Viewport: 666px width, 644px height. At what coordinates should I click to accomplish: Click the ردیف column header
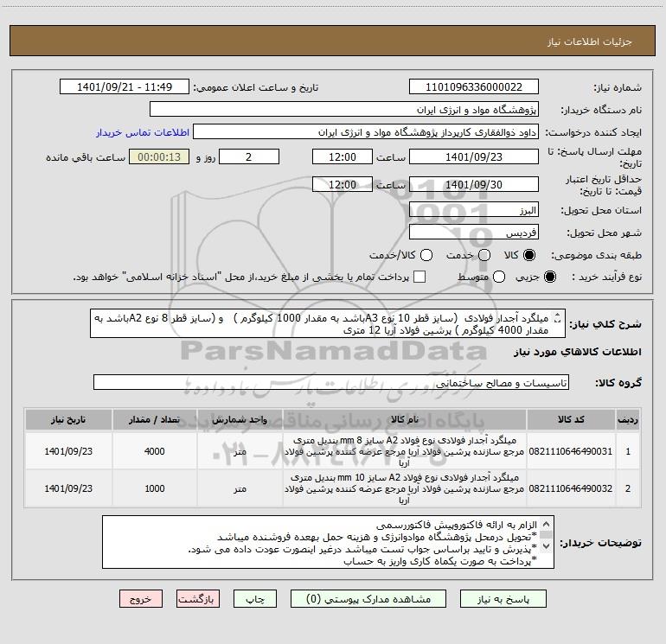[x=628, y=420]
